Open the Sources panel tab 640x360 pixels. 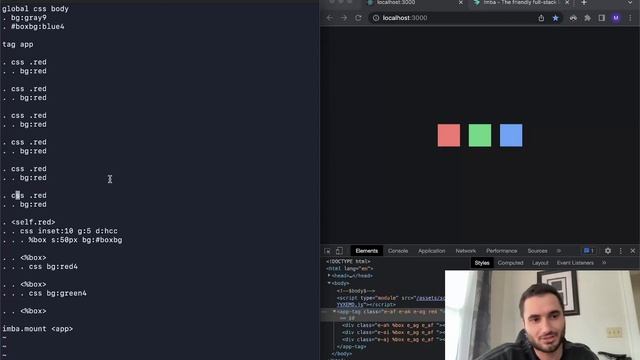[537, 251]
